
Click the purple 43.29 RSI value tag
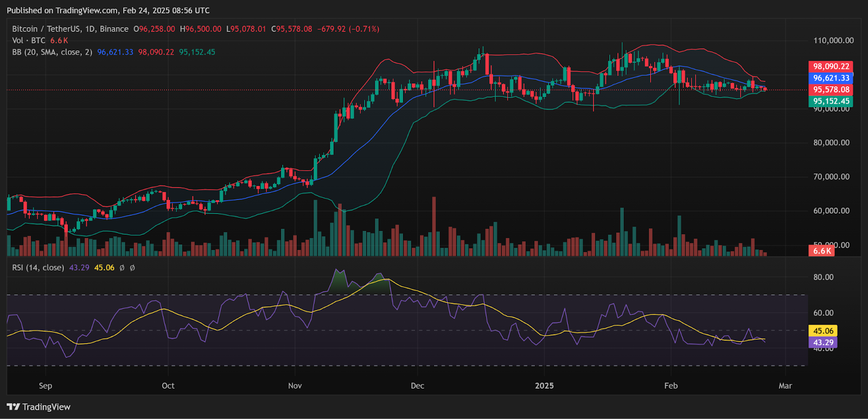point(823,343)
